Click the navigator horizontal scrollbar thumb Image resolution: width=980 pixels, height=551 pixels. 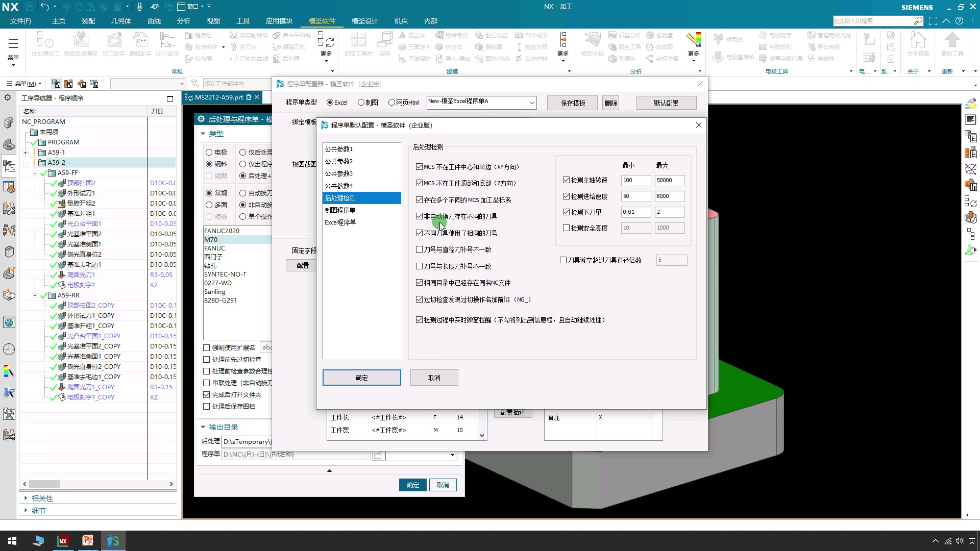pos(44,484)
